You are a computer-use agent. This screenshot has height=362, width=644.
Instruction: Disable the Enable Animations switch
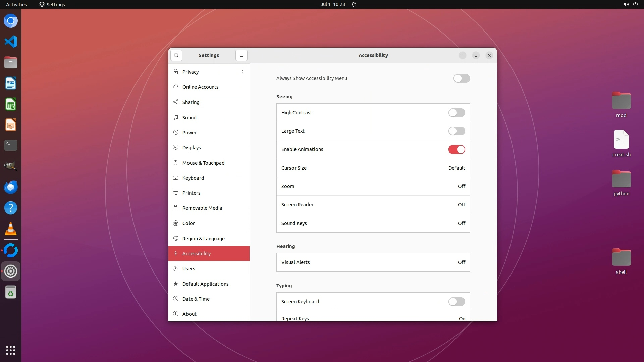pyautogui.click(x=457, y=149)
